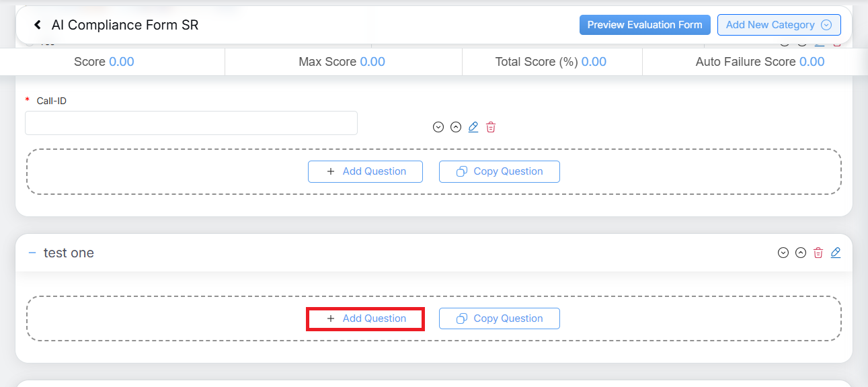Click the Total Score (%) value
Screen dimensions: 868x387
pos(594,62)
